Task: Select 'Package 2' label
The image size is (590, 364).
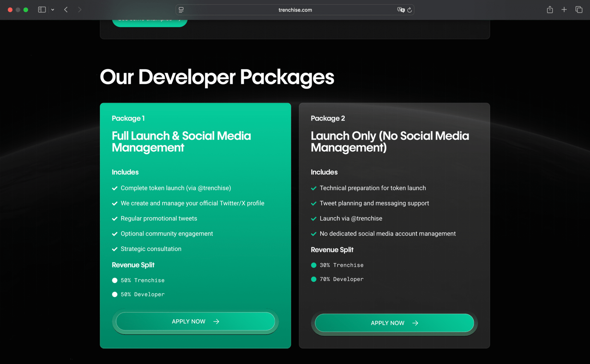Action: point(328,118)
